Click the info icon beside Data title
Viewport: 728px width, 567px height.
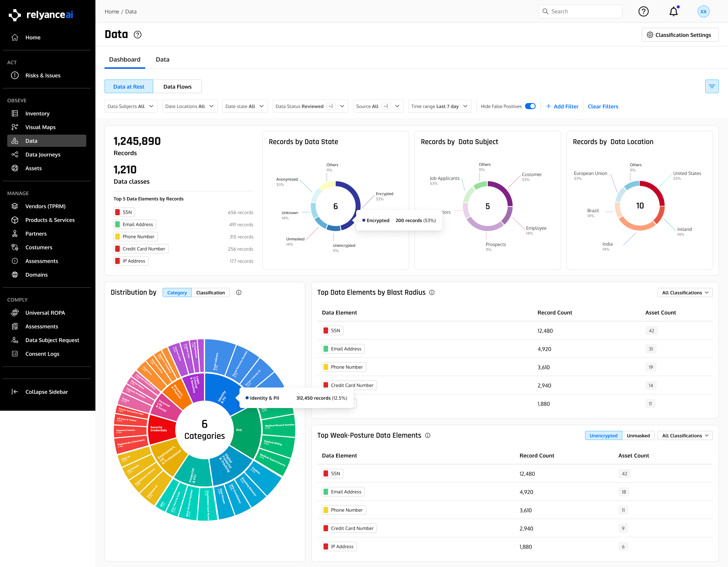coord(138,35)
